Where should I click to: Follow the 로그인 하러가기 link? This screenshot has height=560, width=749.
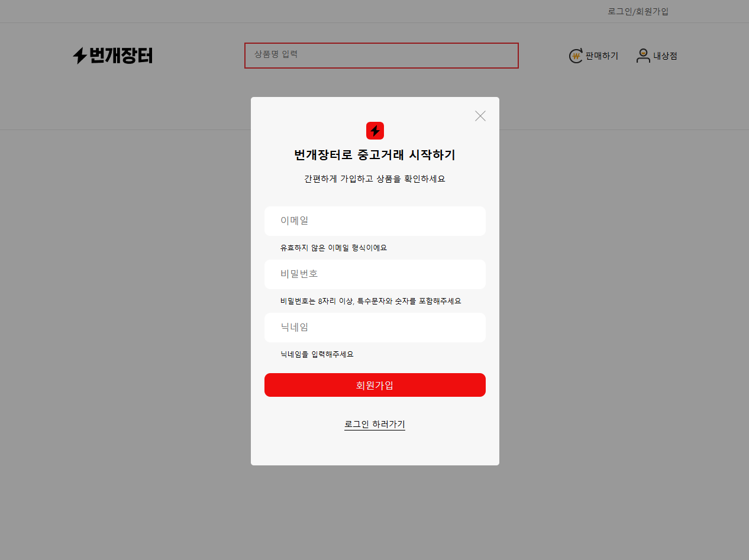374,425
